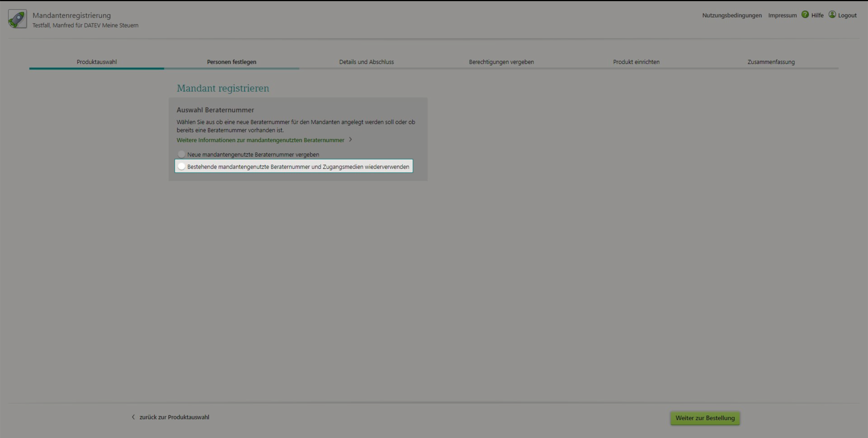The height and width of the screenshot is (438, 868).
Task: Open Weitere Informationen zur mandantengenutzten Beraternummer link
Action: point(260,140)
